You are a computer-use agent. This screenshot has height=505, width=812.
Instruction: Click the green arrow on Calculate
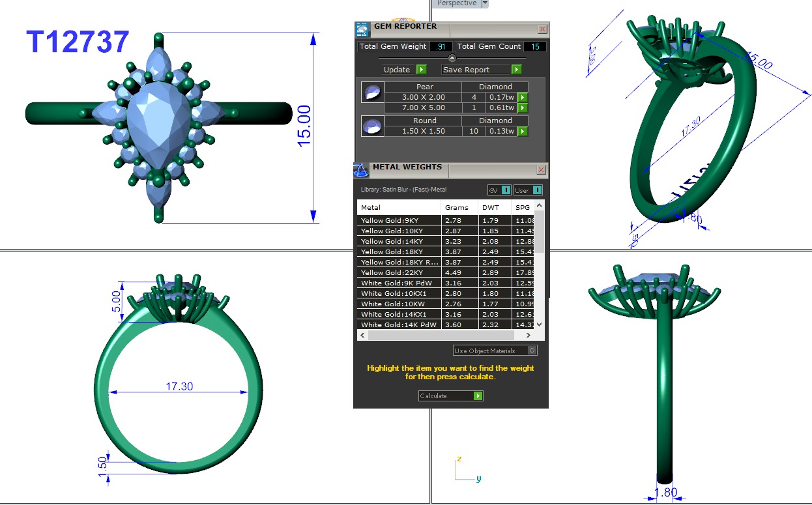click(478, 396)
